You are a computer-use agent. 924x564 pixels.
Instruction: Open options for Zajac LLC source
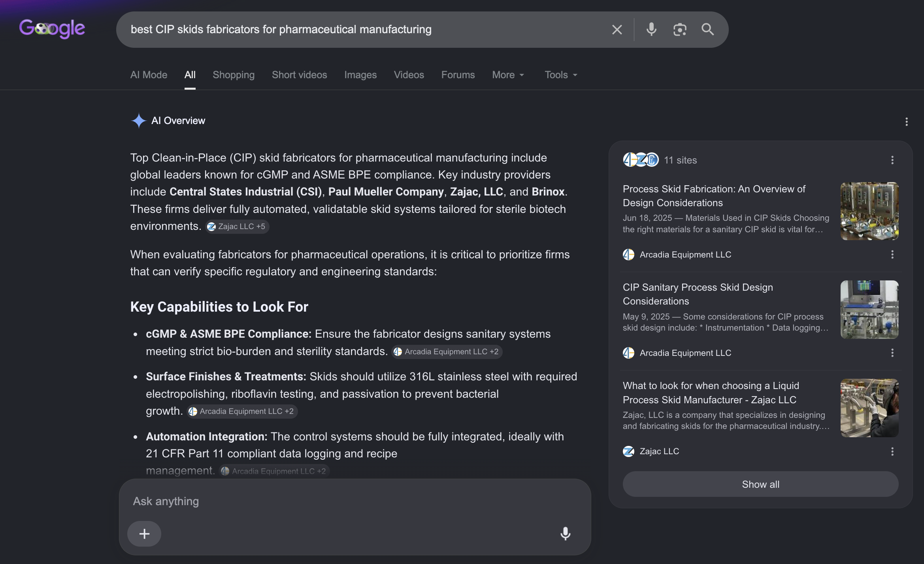tap(892, 451)
